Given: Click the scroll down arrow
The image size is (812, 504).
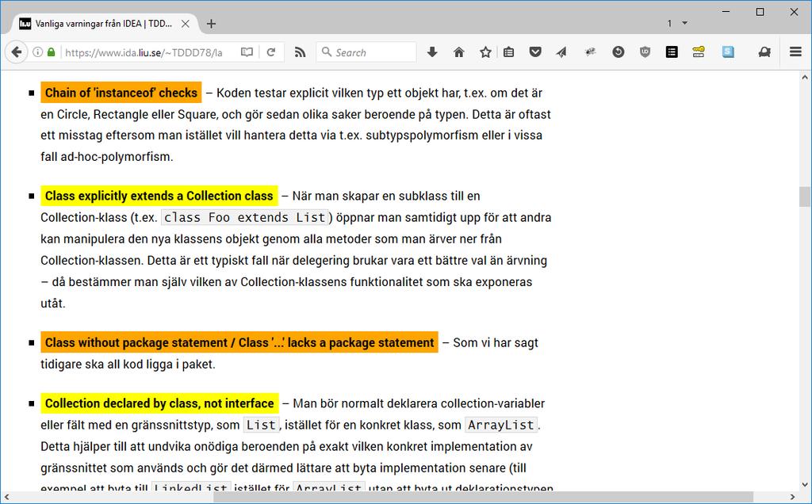Looking at the screenshot, I should (804, 485).
